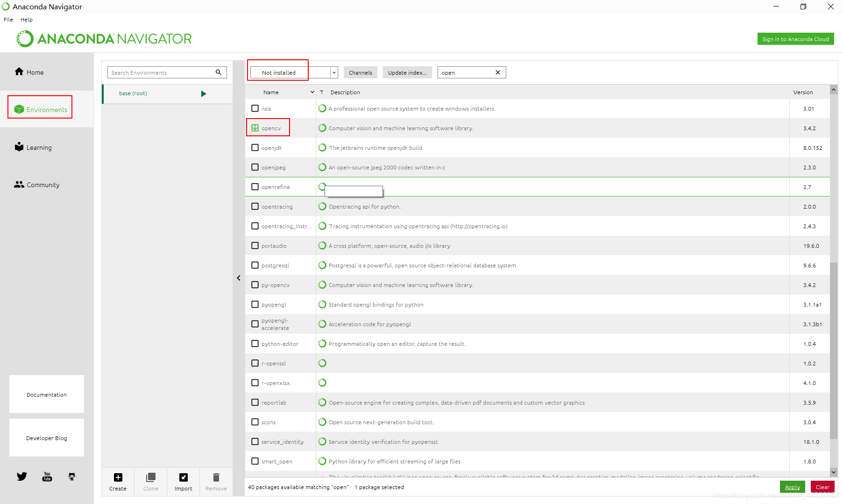Select the pyopengl-accelerate package name

[x=276, y=324]
